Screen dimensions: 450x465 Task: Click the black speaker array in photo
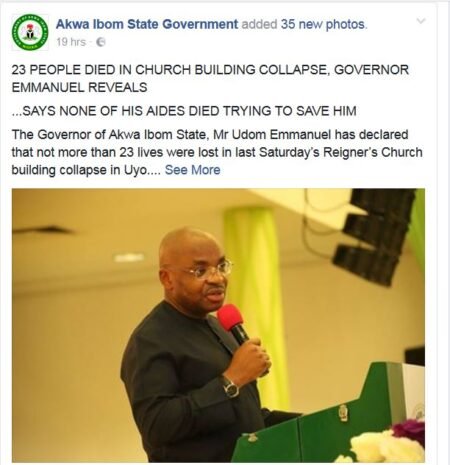375,237
